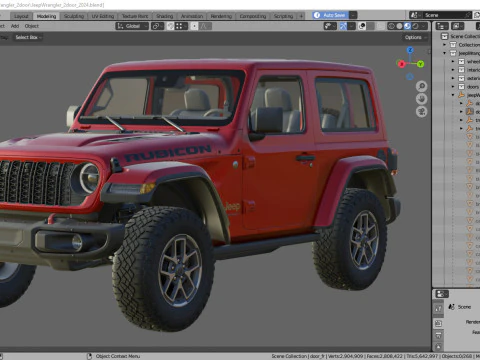This screenshot has height=360, width=480.
Task: Toggle proportional editing
Action: point(194,26)
